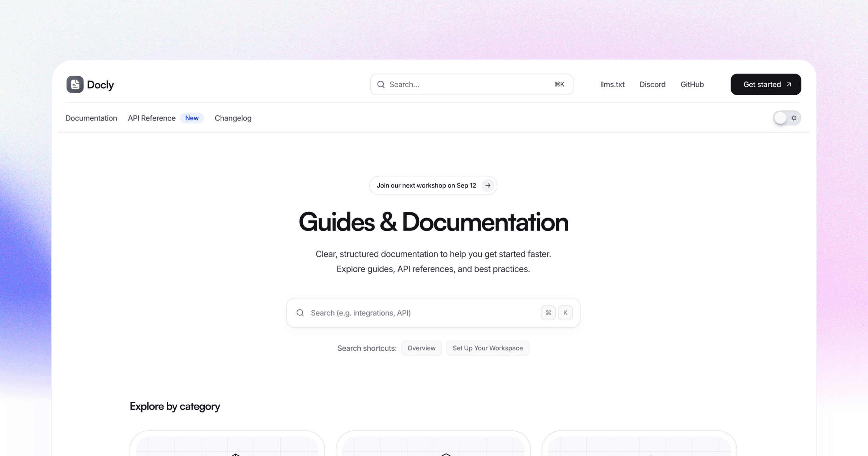This screenshot has height=456, width=868.
Task: Switch to the API Reference tab
Action: (x=152, y=118)
